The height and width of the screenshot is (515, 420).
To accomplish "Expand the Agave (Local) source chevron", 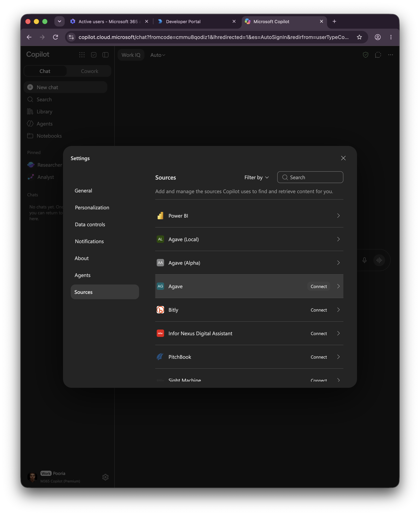I will tap(338, 239).
